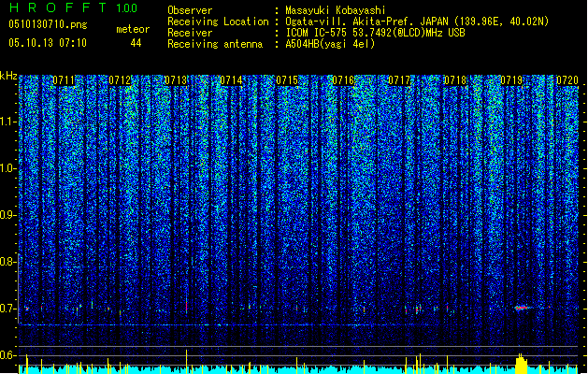Click the Receiver label
The height and width of the screenshot is (374, 588).
pyautogui.click(x=190, y=33)
